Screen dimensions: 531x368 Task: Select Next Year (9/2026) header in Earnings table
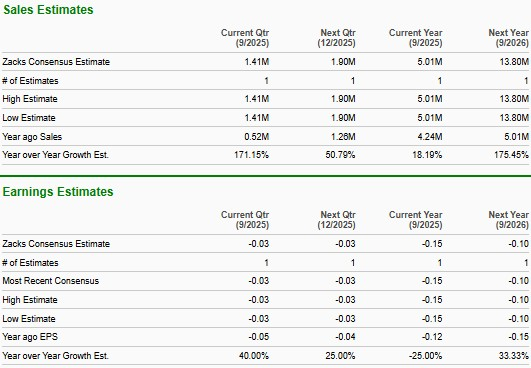509,220
